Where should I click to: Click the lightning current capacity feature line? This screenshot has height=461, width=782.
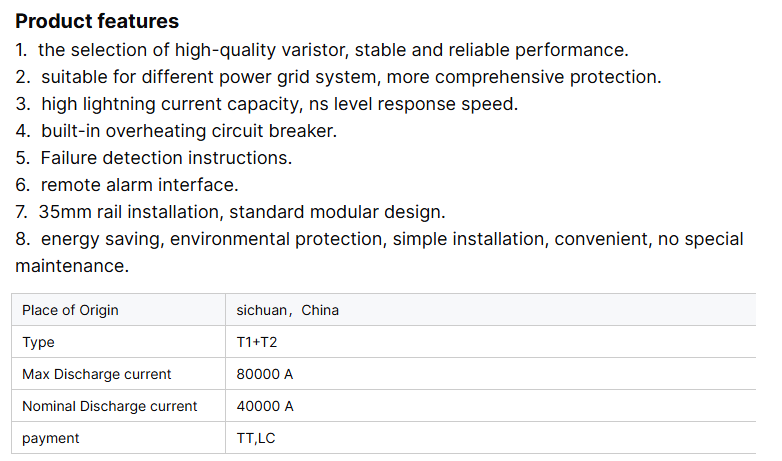pyautogui.click(x=266, y=103)
